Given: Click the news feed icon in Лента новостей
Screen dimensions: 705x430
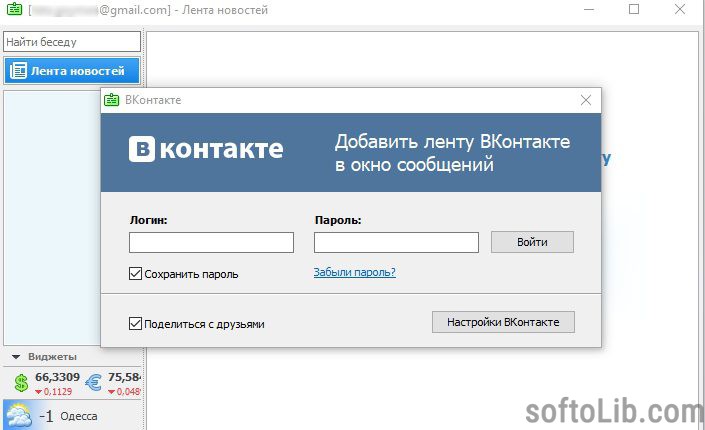Looking at the screenshot, I should tap(18, 71).
